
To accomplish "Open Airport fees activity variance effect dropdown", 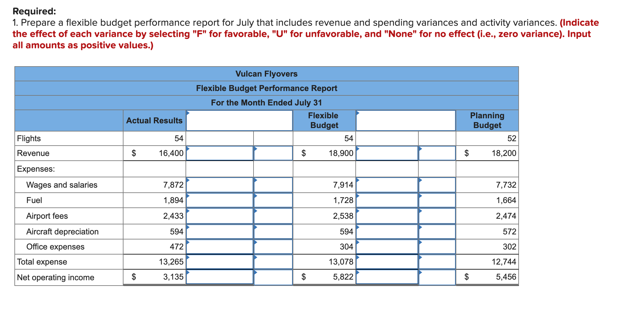I will tap(437, 216).
